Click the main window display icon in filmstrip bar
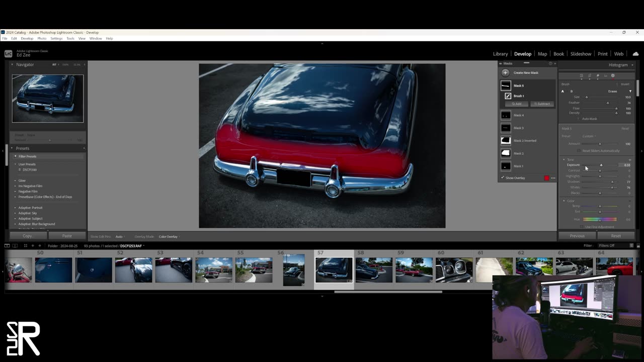This screenshot has width=644, height=362. (7, 245)
